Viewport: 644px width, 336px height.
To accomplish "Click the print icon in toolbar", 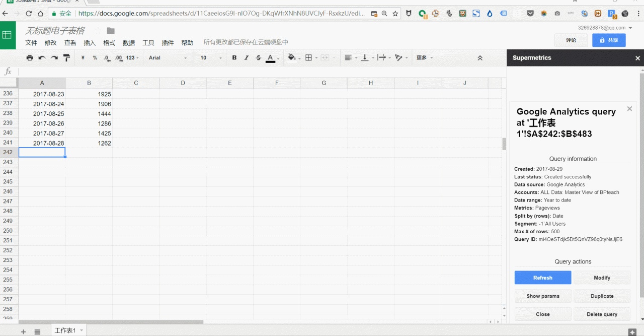I will (30, 58).
